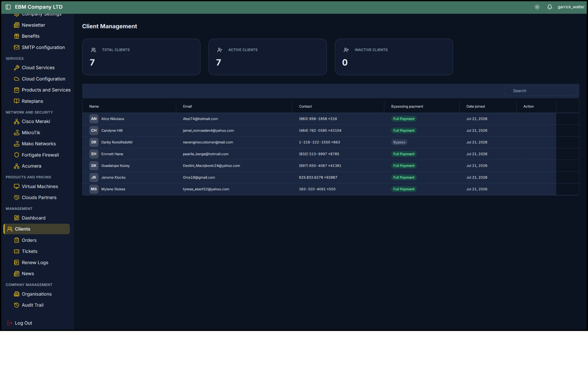588x366 pixels.
Task: Click the Acumera network icon
Action: pos(17,166)
